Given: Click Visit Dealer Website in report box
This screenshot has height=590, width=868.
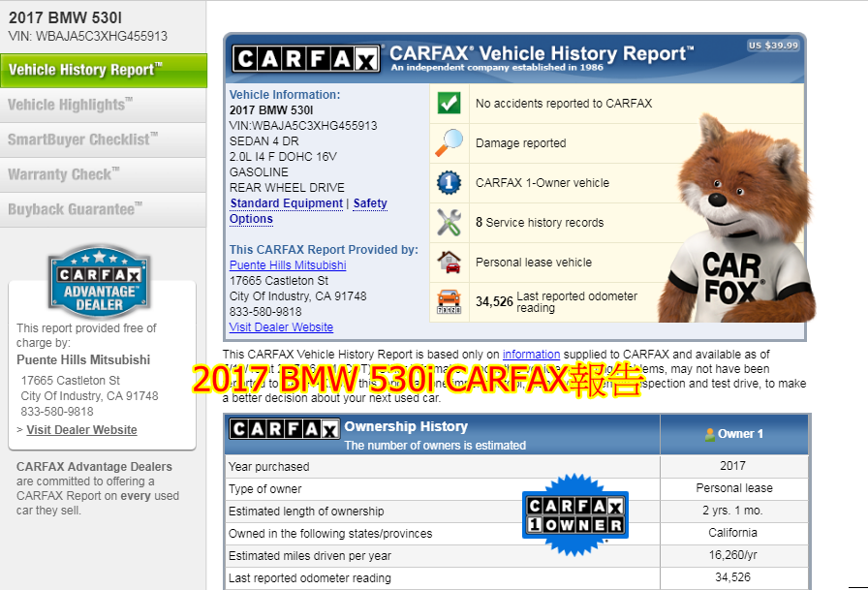Looking at the screenshot, I should pos(281,327).
